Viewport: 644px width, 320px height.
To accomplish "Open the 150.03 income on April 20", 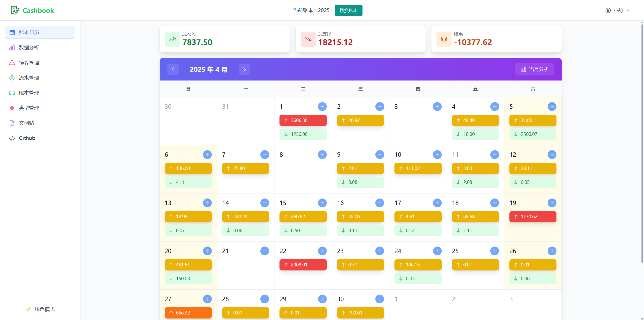I will [x=188, y=278].
